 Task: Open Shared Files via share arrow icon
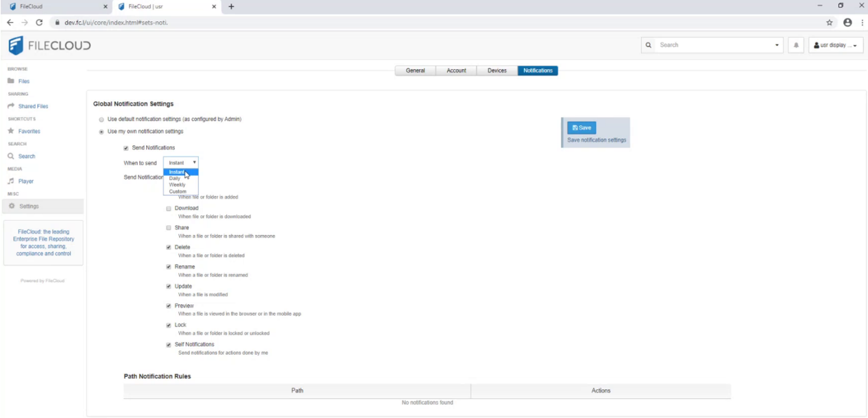11,106
